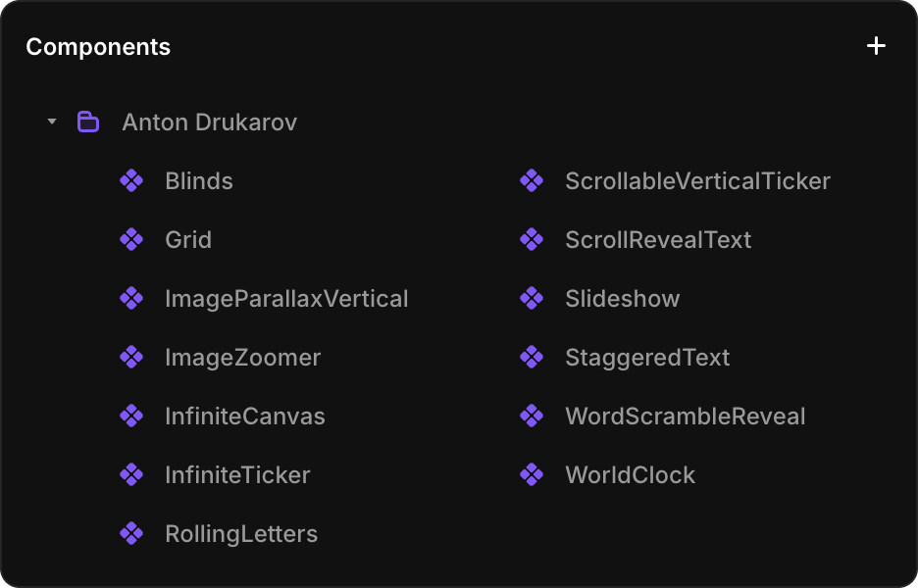The width and height of the screenshot is (918, 588).
Task: Select the RollingLetters label
Action: point(241,534)
